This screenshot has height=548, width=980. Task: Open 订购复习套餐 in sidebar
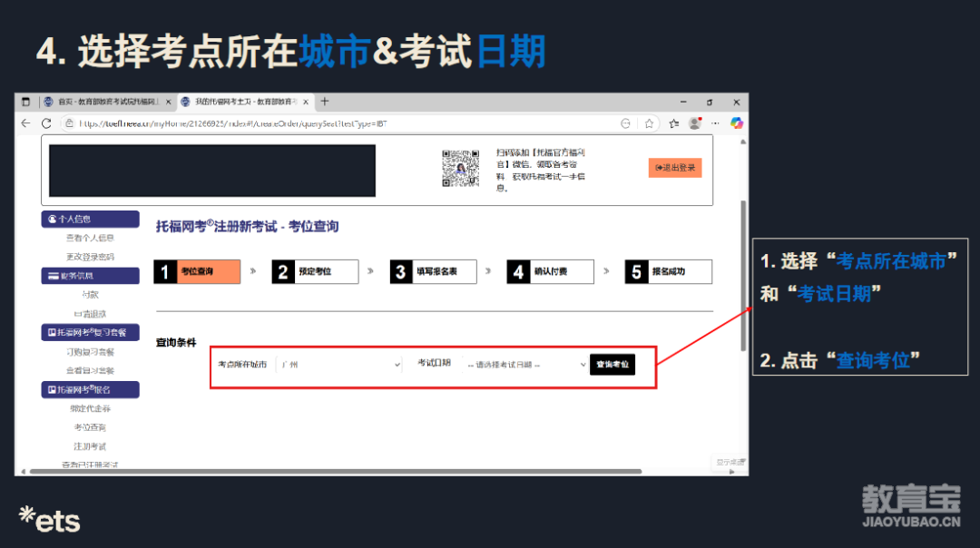coord(90,352)
